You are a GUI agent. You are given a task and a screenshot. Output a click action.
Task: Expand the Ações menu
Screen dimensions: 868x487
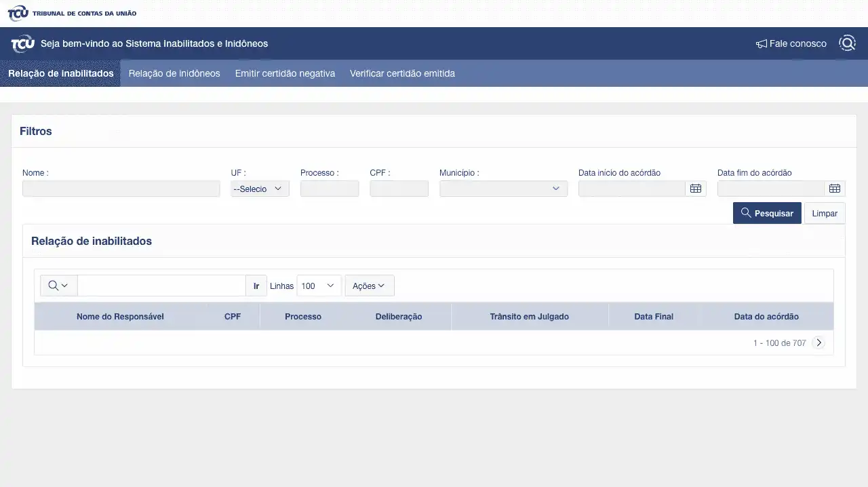pyautogui.click(x=369, y=286)
